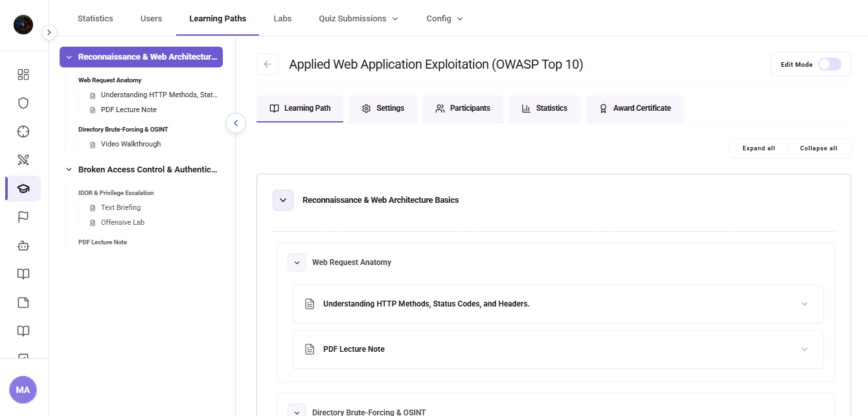Viewport: 868px width, 416px height.
Task: Open the Users top menu
Action: 151,18
